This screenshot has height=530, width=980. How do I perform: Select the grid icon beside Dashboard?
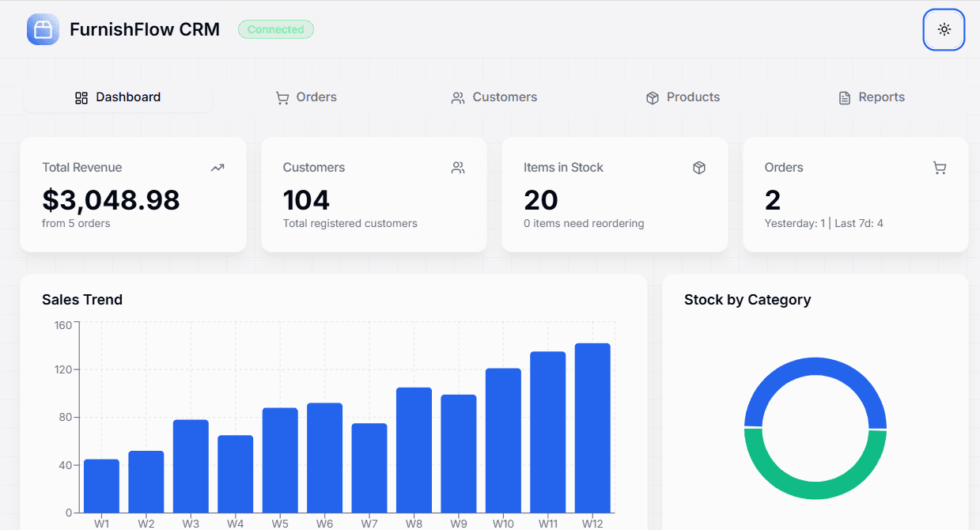81,97
